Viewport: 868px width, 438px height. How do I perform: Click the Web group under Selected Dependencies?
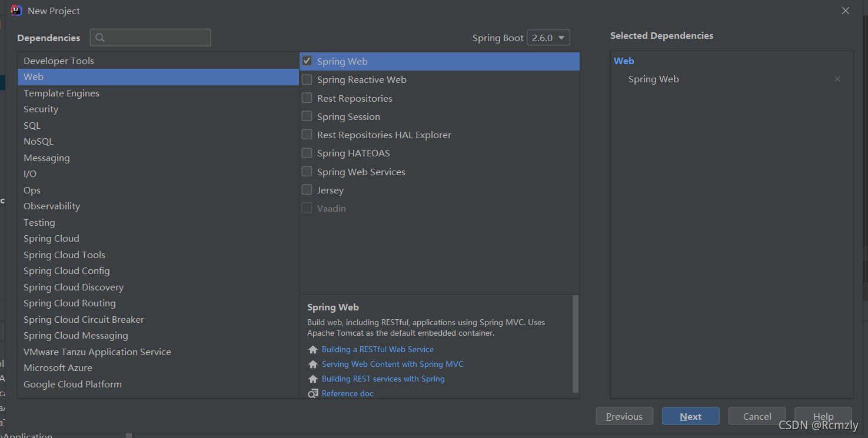[x=624, y=61]
